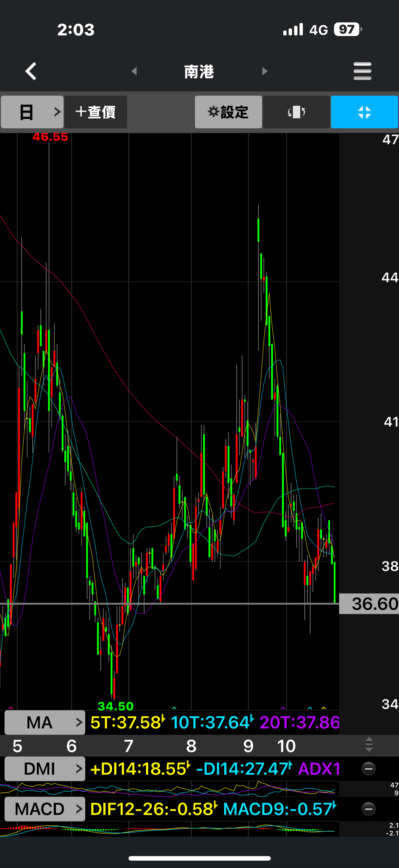399x868 pixels.
Task: Expand the MA indicator selector
Action: pos(45,722)
